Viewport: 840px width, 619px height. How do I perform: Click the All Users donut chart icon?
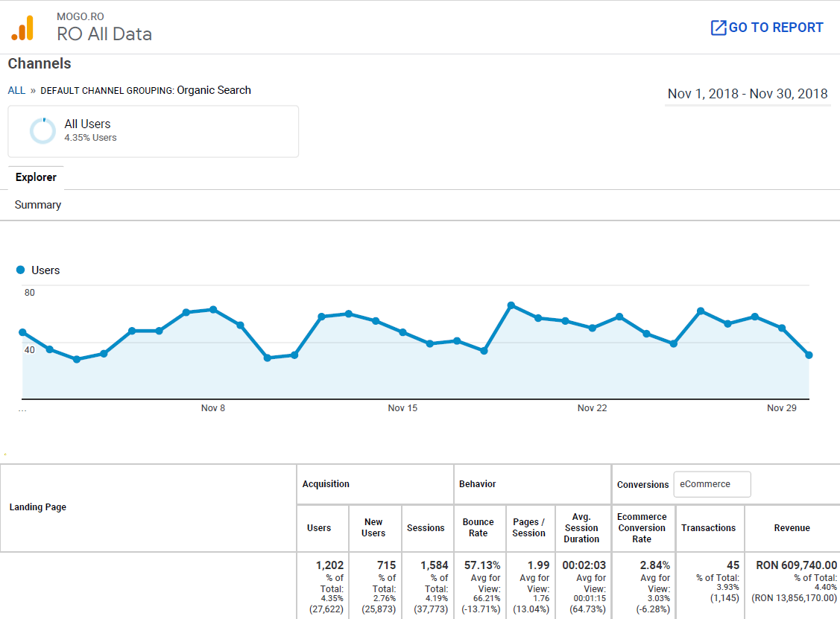click(x=43, y=130)
